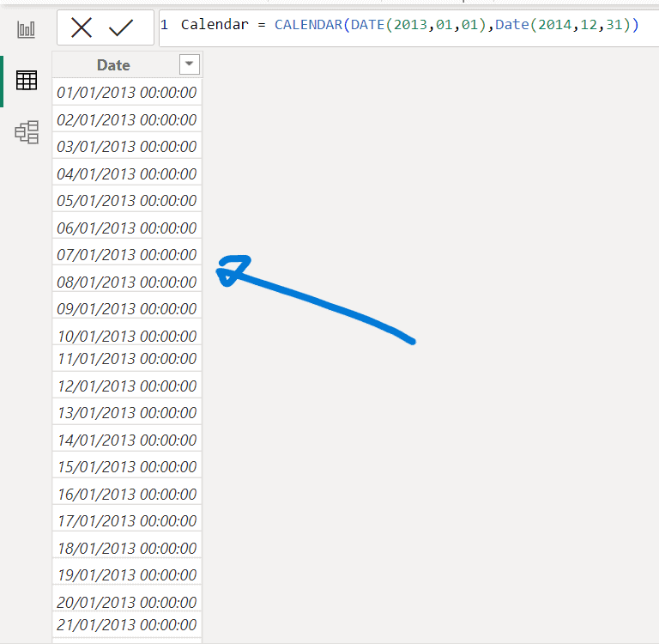Screen dimensions: 659x644
Task: Choose the 16/01/2013 date cell
Action: pos(126,494)
